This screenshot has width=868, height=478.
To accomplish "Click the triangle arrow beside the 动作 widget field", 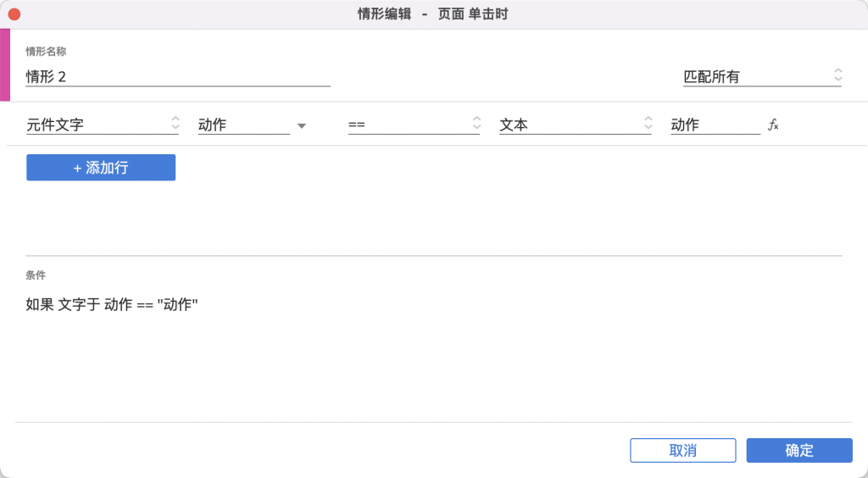I will coord(301,126).
